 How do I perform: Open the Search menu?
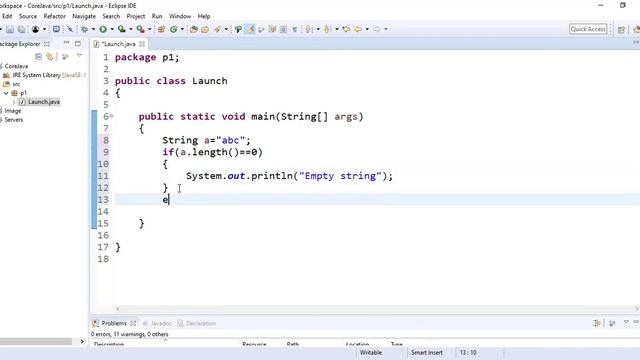pos(111,16)
